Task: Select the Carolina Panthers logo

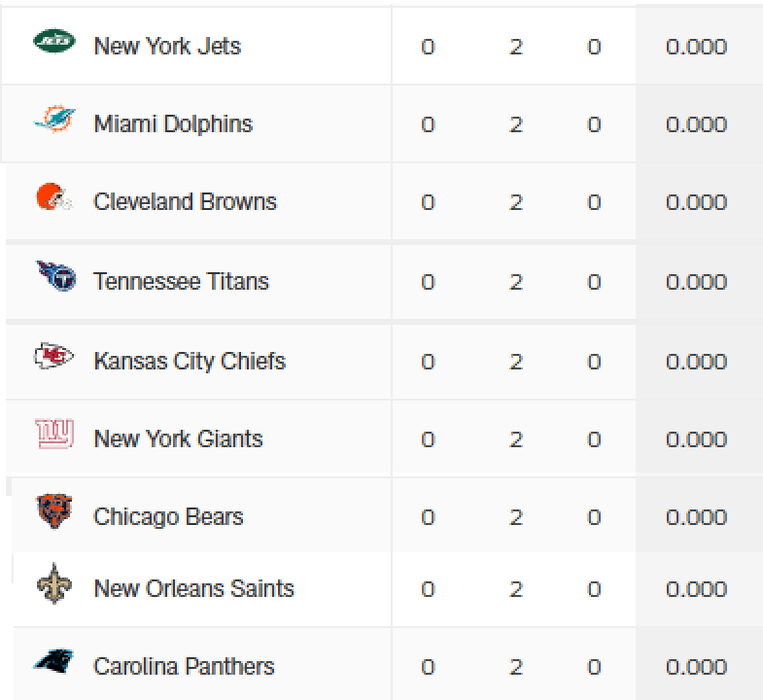Action: point(54,660)
